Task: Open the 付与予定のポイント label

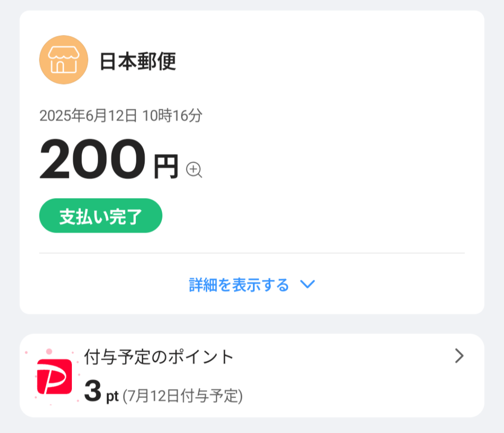Action: click(158, 357)
